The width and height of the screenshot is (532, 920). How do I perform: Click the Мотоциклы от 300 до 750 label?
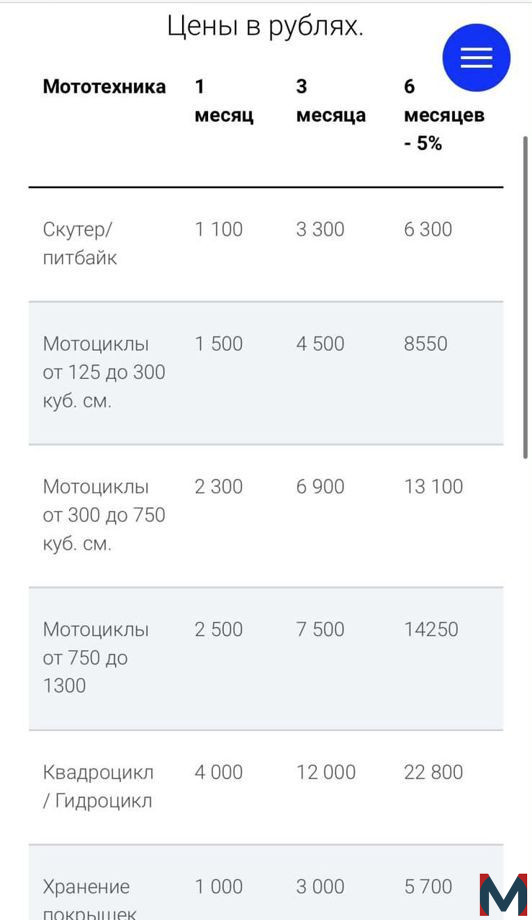point(104,515)
